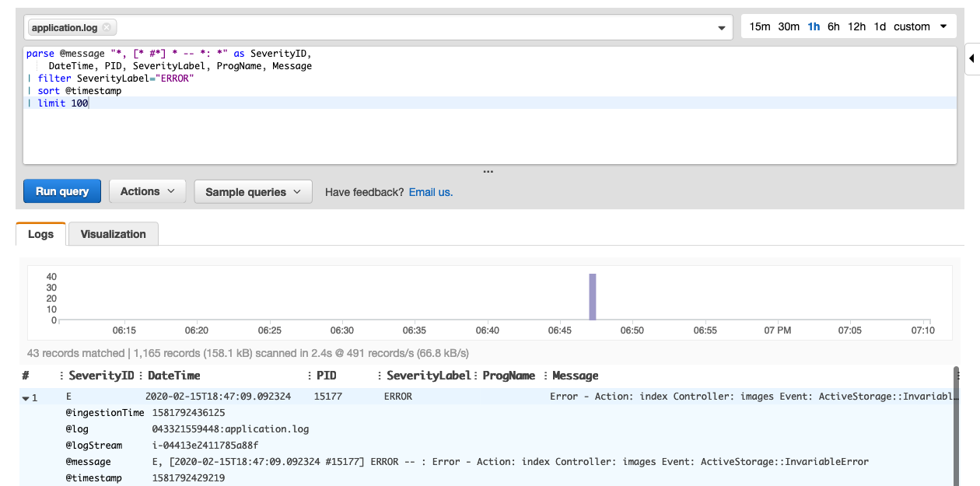Open Message column options handle
Screen dimensions: 980x486
pyautogui.click(x=545, y=376)
